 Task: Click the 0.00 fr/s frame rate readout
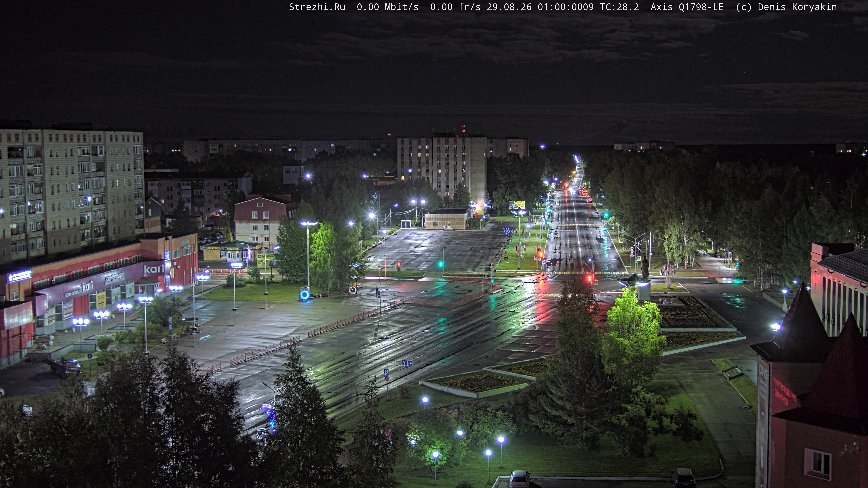455,7
